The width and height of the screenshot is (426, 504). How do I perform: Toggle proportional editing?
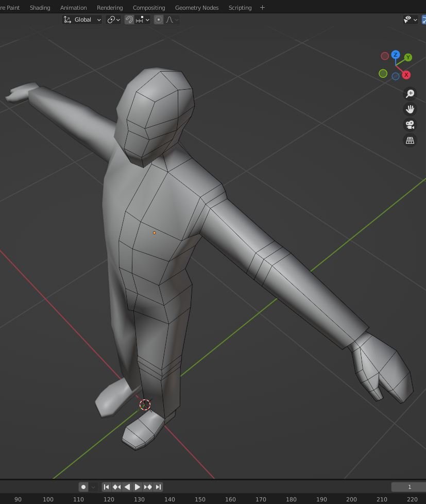coord(158,20)
